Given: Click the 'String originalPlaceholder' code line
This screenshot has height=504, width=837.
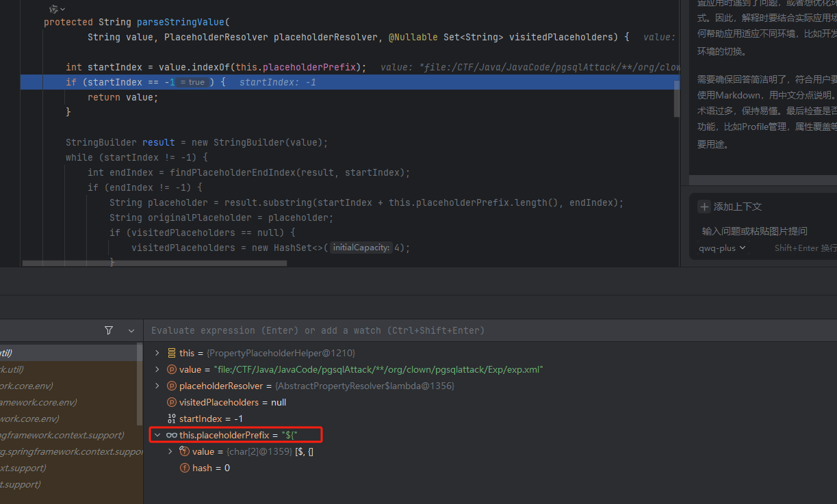Looking at the screenshot, I should coord(221,217).
